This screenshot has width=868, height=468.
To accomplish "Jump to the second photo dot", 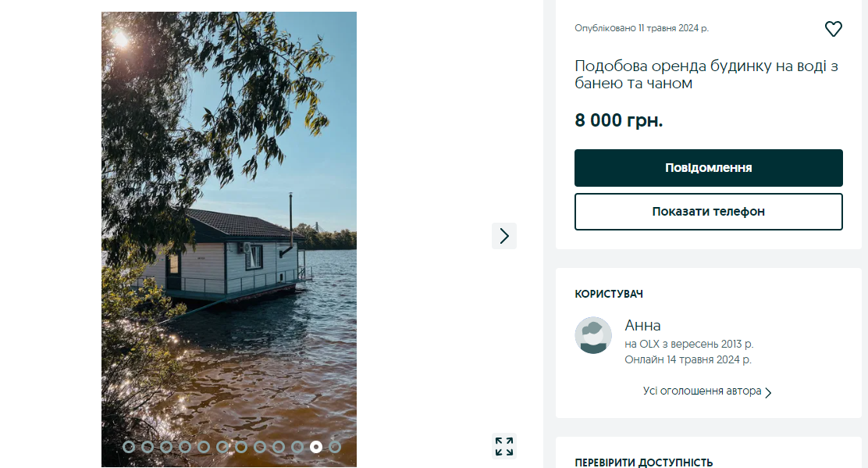I will (148, 447).
